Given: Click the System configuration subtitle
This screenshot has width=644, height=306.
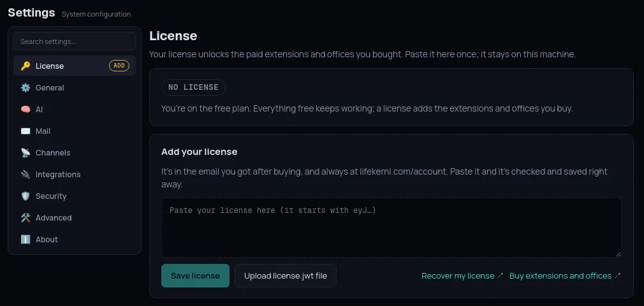Looking at the screenshot, I should (x=96, y=15).
